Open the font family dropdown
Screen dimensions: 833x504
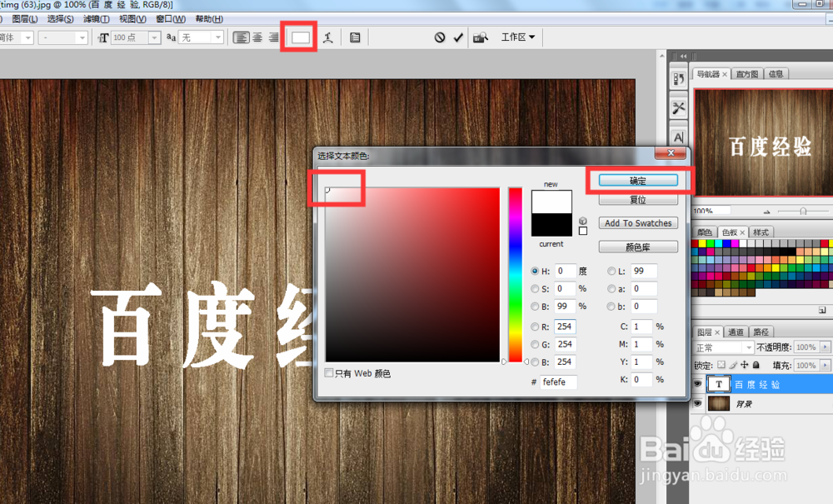(x=28, y=37)
